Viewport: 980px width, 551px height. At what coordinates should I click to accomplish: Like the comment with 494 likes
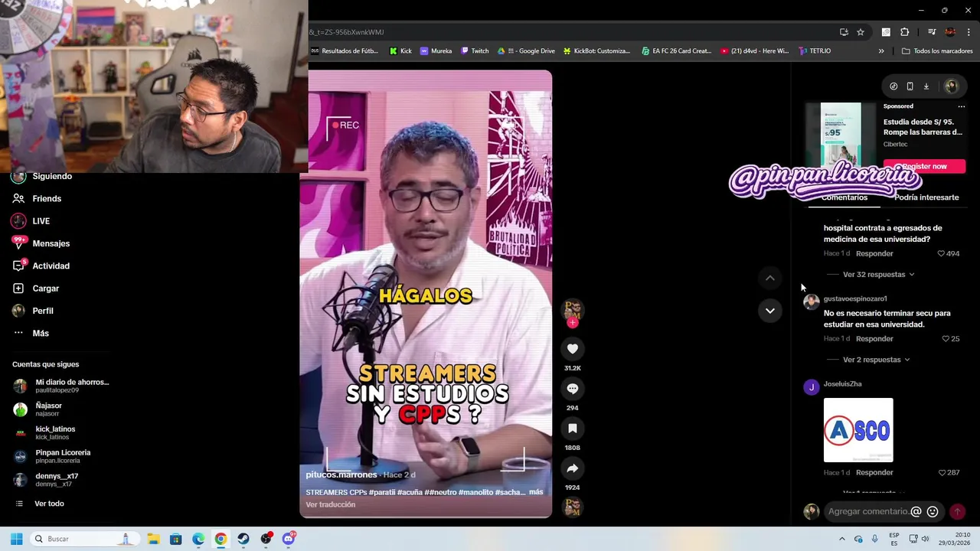point(941,253)
